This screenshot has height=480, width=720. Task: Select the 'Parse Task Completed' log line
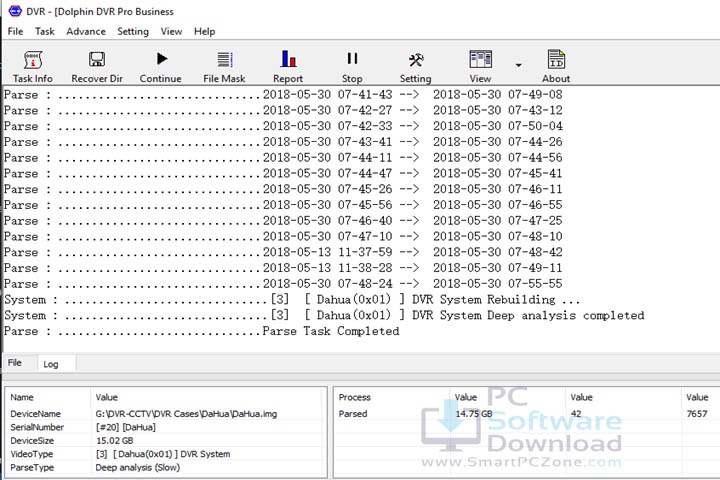202,331
